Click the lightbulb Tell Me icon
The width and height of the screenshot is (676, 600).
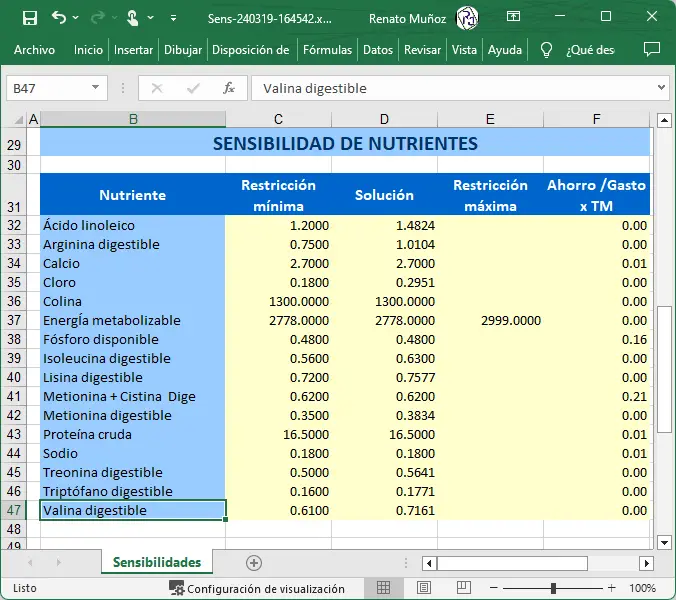click(546, 50)
